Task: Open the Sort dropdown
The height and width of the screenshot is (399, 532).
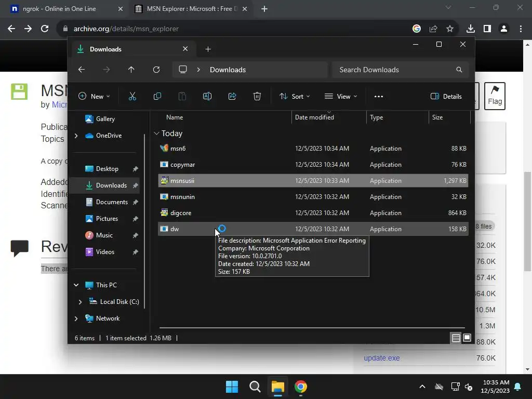Action: 295,96
